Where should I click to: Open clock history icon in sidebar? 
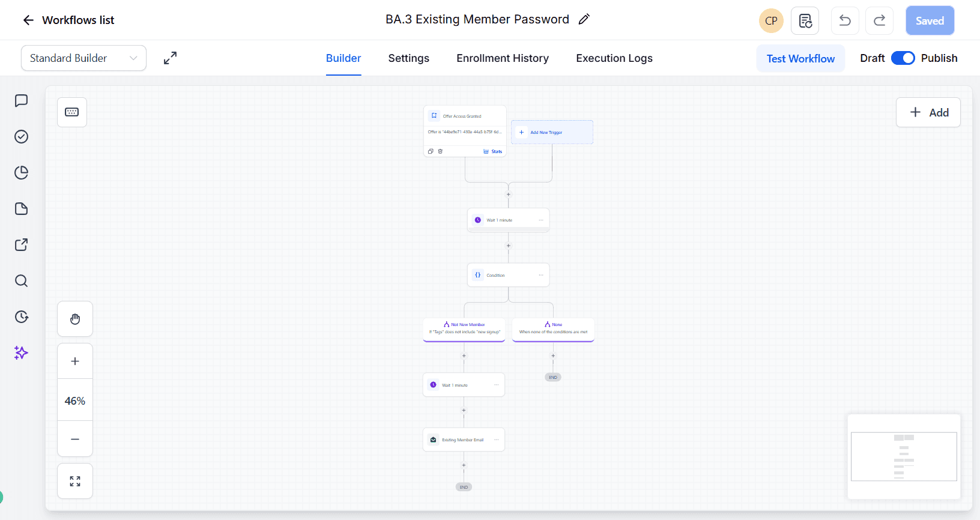click(x=21, y=317)
